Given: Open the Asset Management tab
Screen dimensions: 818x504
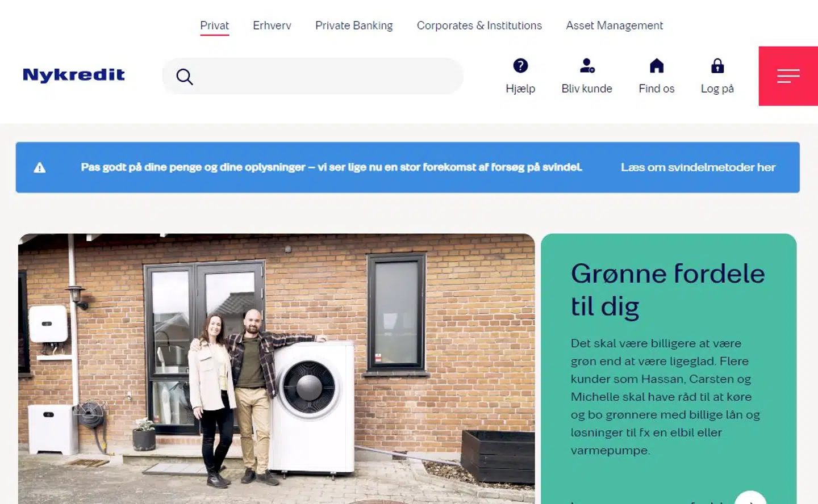Looking at the screenshot, I should click(614, 26).
